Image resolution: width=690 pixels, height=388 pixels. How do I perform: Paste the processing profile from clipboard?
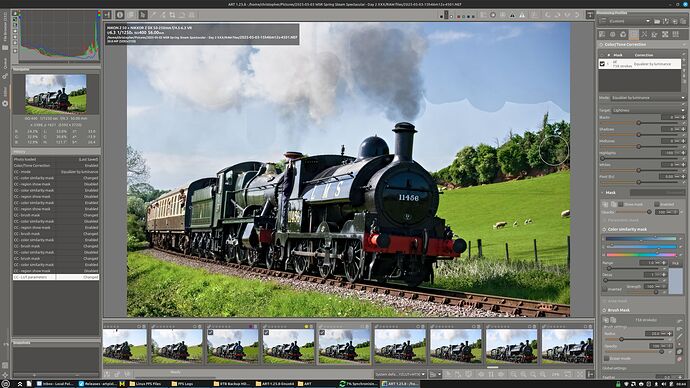click(x=683, y=21)
